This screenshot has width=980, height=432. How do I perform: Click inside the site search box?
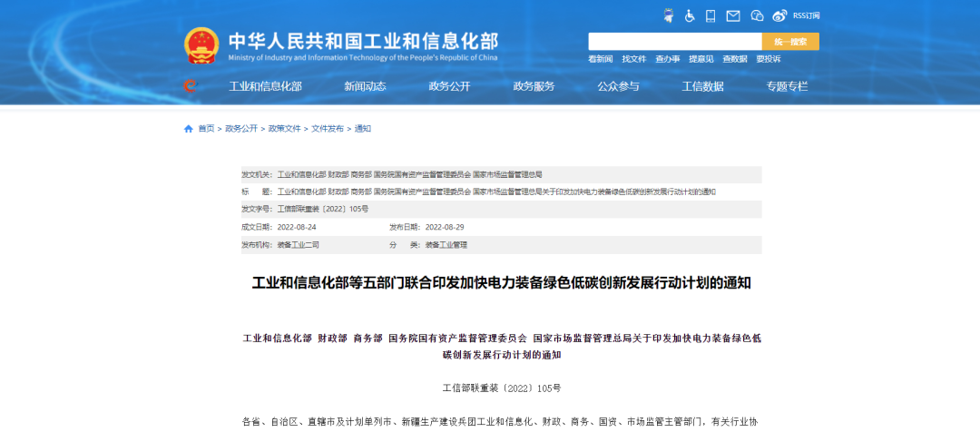674,42
